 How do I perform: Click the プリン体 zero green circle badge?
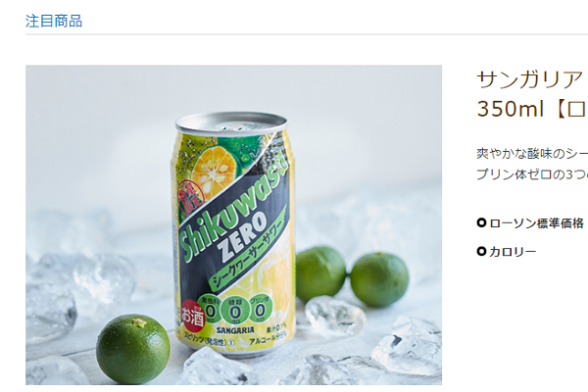(260, 310)
